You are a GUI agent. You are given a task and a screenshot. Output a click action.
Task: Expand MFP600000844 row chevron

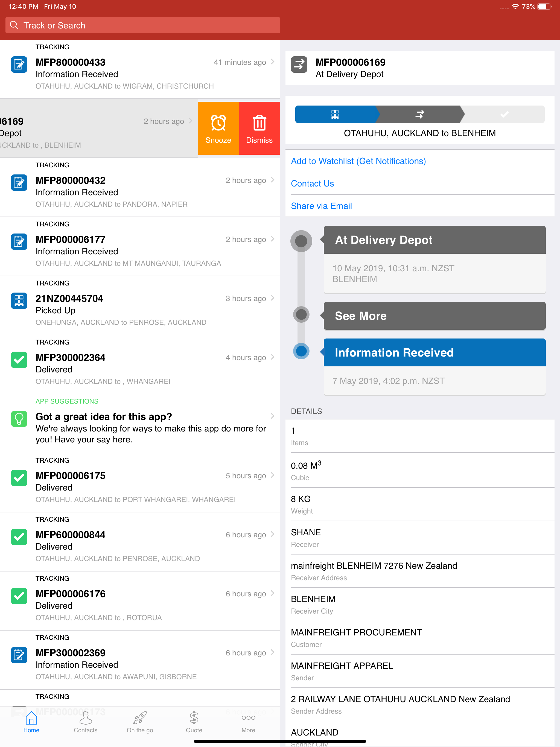[273, 535]
